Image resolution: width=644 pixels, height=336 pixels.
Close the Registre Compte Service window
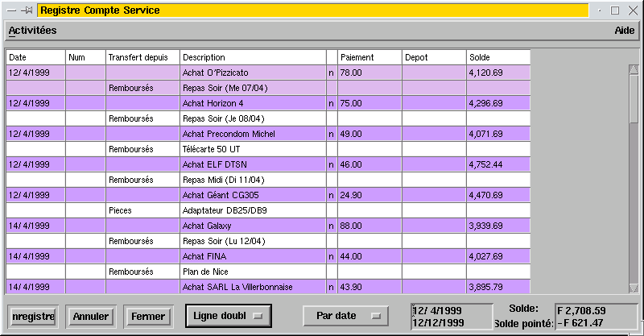pyautogui.click(x=633, y=10)
